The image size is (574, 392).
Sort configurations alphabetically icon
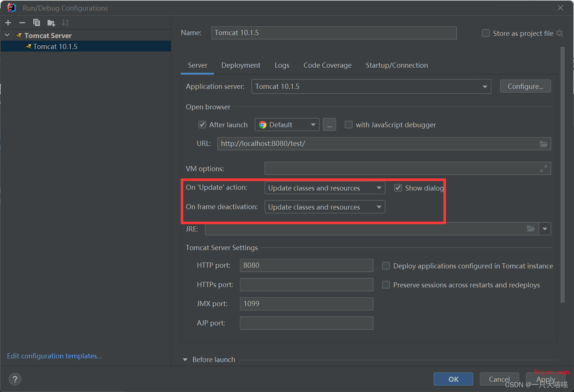tap(65, 23)
